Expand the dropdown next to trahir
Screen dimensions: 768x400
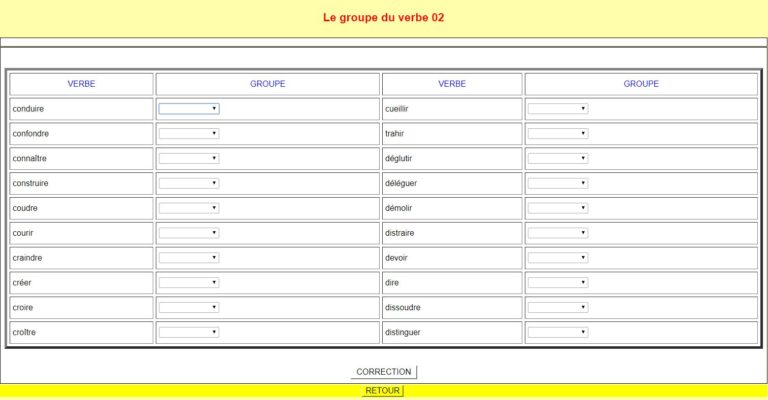pos(558,134)
